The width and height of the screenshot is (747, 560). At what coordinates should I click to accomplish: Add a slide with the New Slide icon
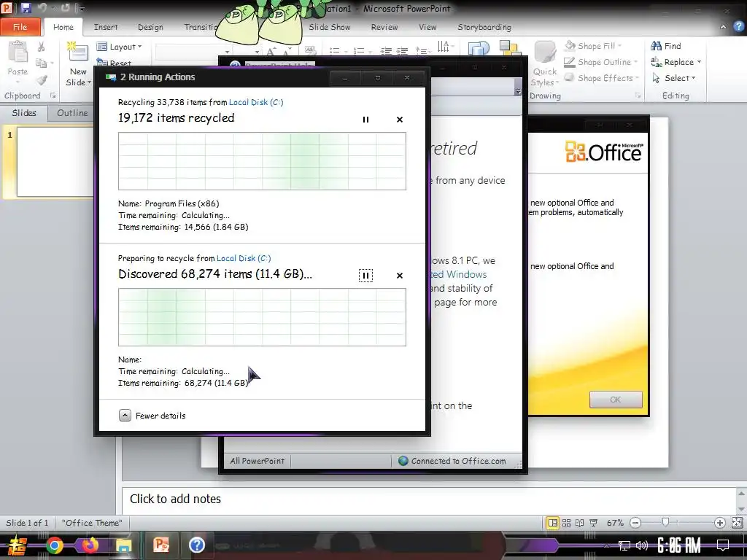click(77, 52)
